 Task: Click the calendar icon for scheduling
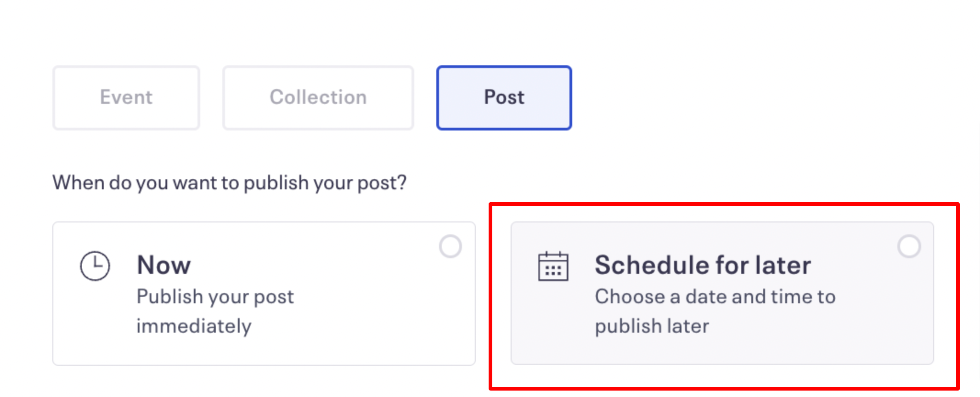[553, 266]
